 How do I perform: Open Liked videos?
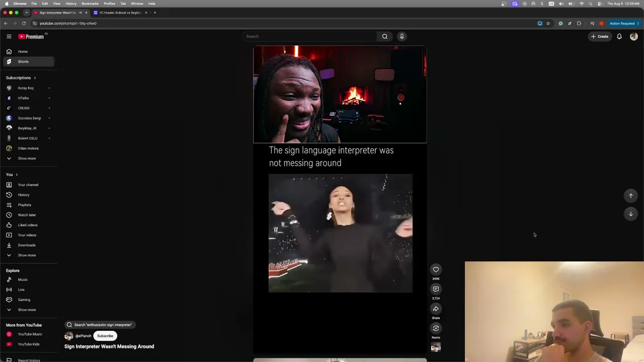click(x=28, y=225)
